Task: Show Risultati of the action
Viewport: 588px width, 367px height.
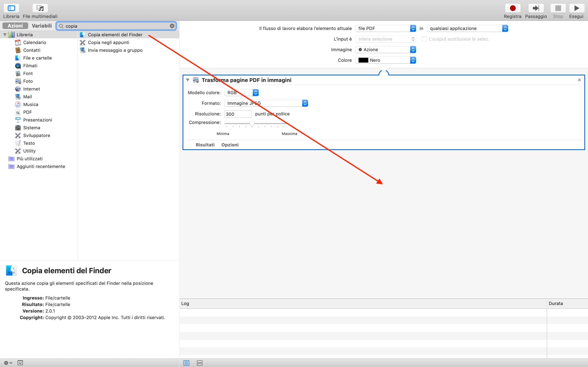Action: (205, 145)
